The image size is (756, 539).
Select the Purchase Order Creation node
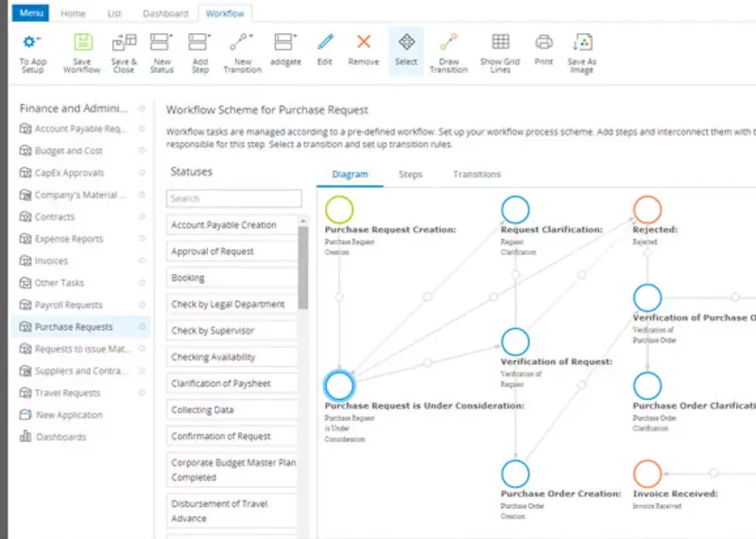[x=515, y=474]
